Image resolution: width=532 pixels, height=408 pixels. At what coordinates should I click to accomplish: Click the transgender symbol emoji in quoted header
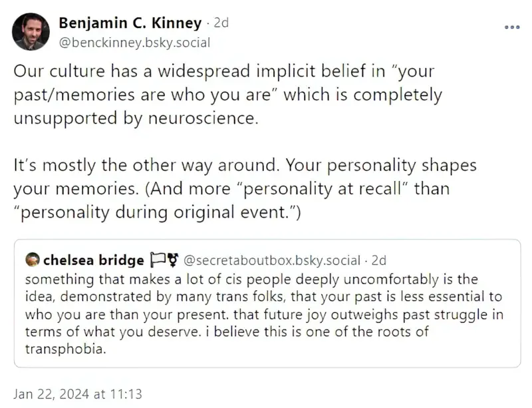173,260
